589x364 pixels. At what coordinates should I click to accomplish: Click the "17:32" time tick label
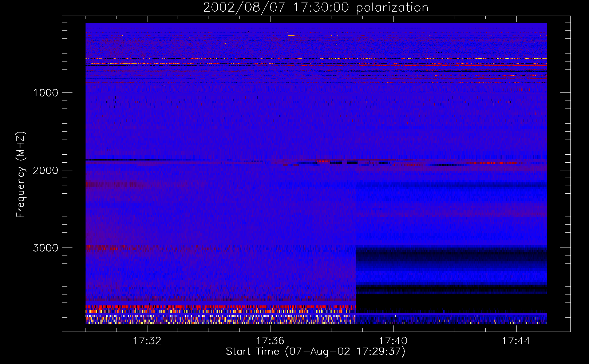coord(147,341)
